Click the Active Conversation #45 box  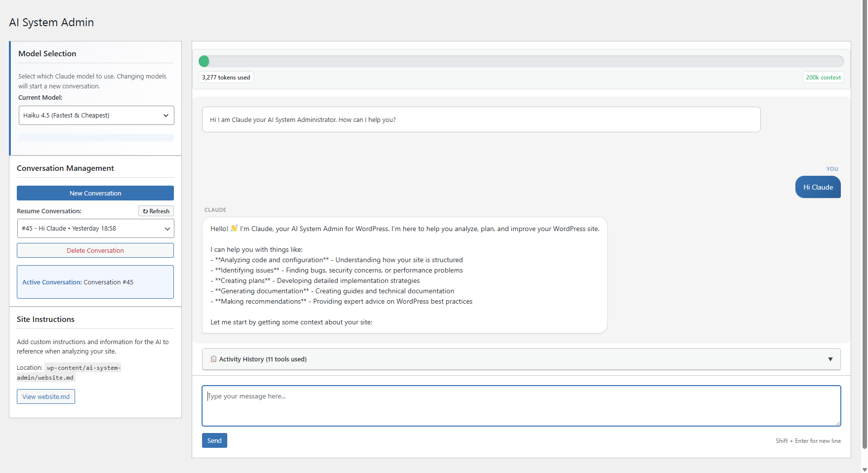95,282
